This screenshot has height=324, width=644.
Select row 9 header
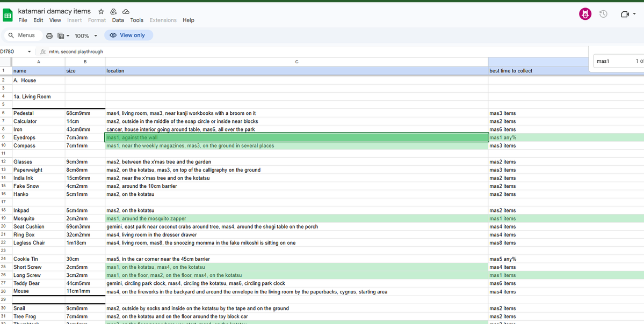pyautogui.click(x=6, y=137)
